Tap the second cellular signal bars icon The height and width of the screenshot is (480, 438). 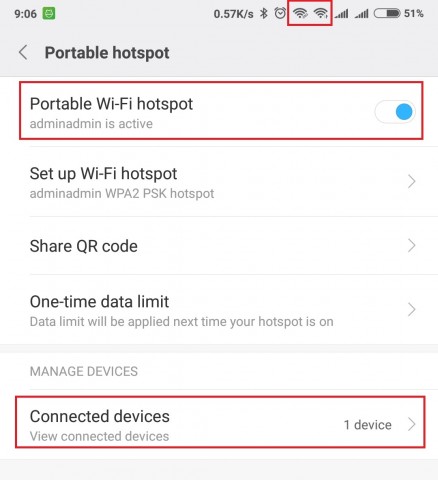click(x=362, y=14)
